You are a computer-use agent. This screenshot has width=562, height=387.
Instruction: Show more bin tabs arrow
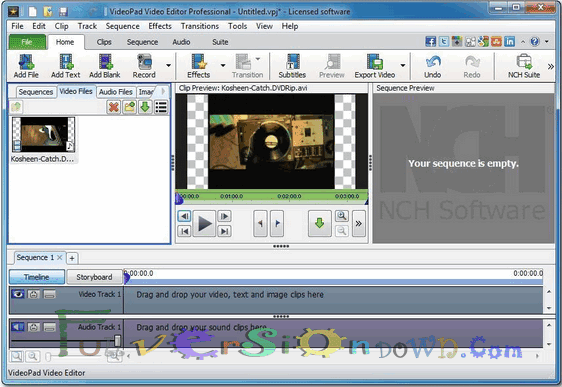pos(163,91)
